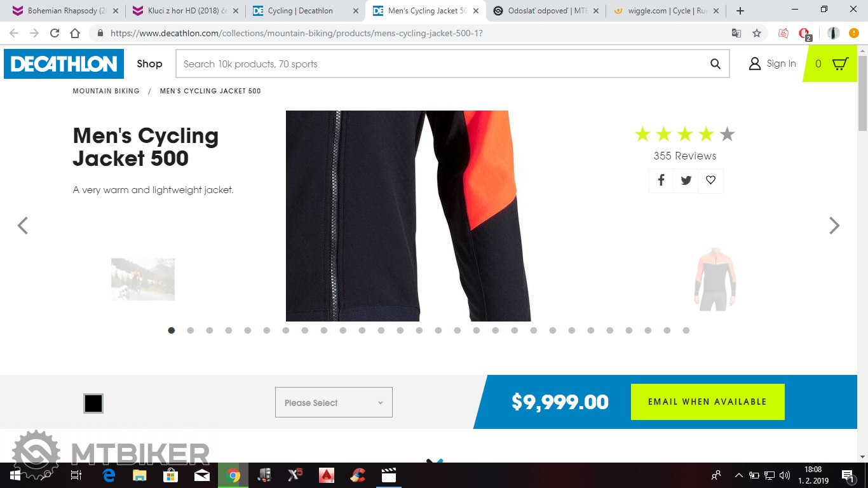Select the first carousel dot
The image size is (868, 488).
point(172,330)
